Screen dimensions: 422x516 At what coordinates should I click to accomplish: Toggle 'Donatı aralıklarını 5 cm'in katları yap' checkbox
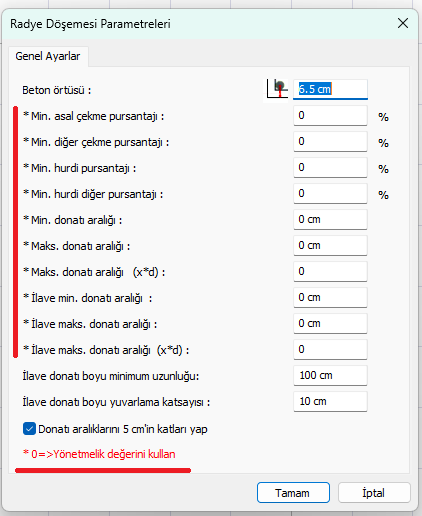tap(29, 429)
